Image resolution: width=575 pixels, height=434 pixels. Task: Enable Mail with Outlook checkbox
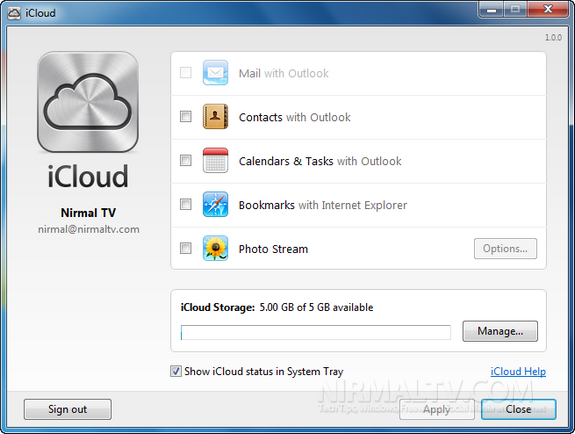(x=186, y=73)
